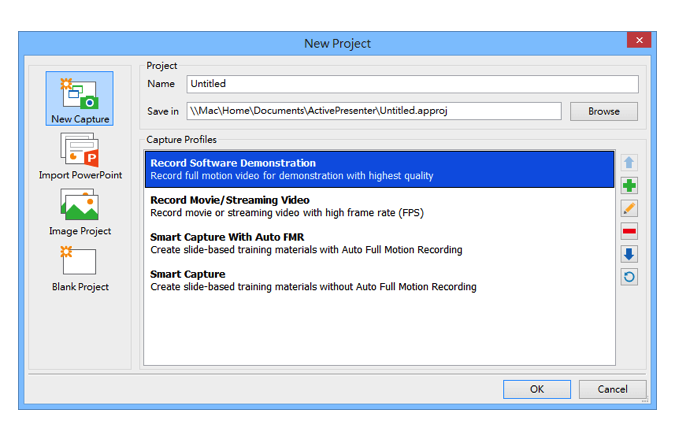Close the New Project dialog

point(639,42)
